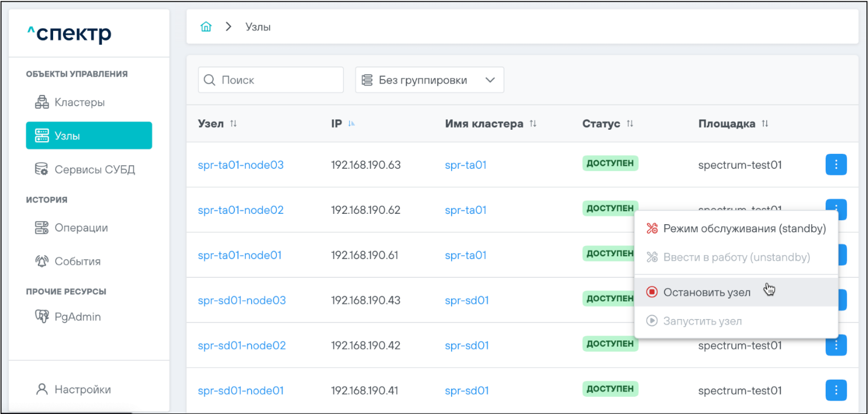Choose Режим обслуживания (standby) option
Image resolution: width=868 pixels, height=414 pixels.
[x=744, y=229]
